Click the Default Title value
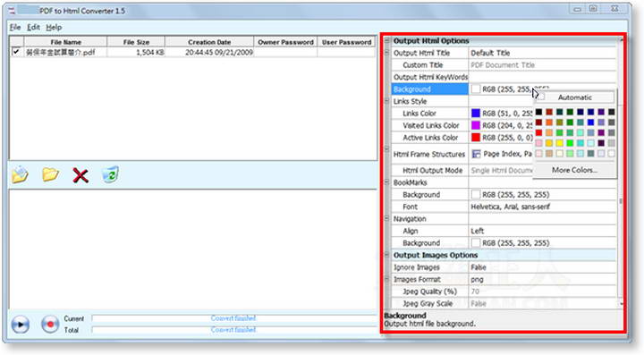644x355 pixels. click(490, 53)
